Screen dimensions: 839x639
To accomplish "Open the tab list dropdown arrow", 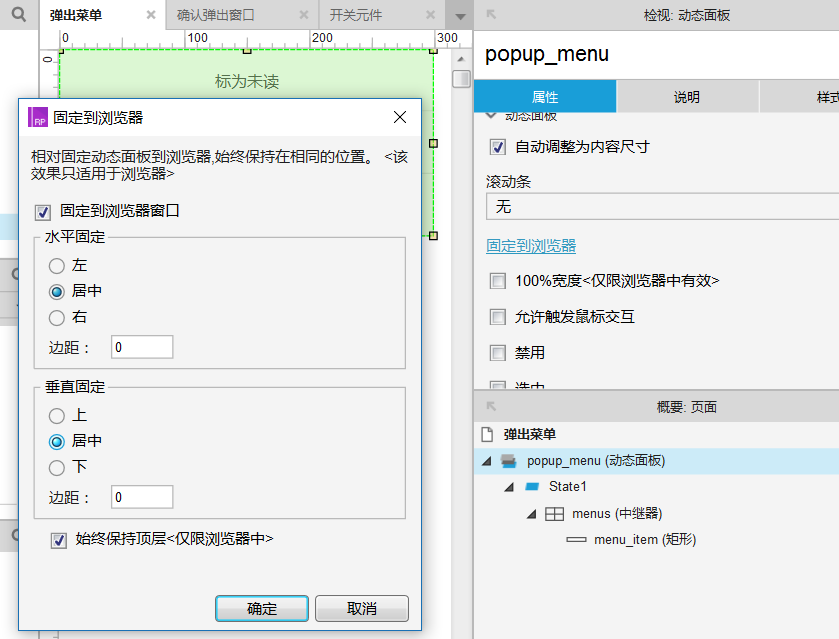I will pos(460,16).
